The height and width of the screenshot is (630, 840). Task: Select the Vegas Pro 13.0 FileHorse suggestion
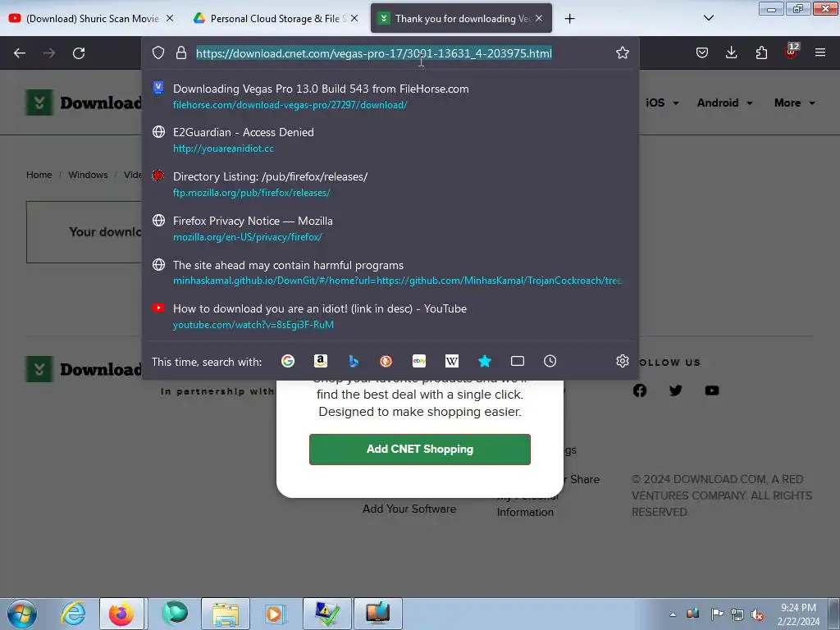[391, 97]
